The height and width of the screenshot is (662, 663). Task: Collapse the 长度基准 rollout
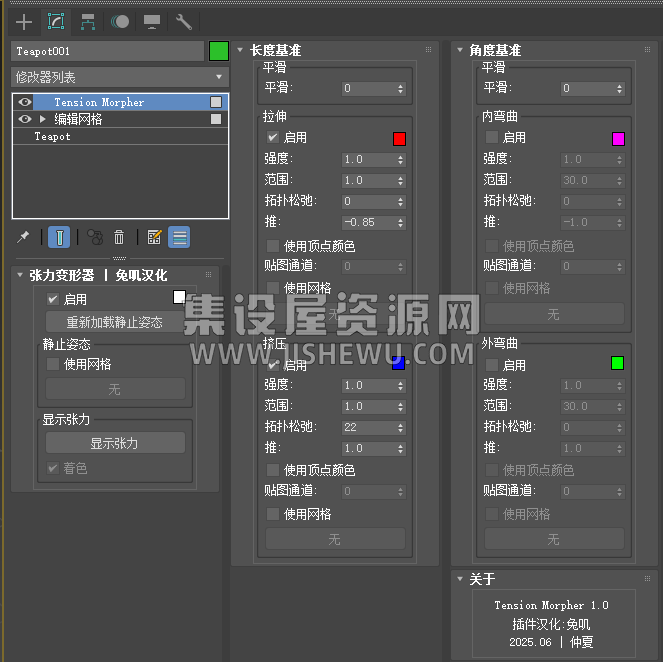coord(240,50)
